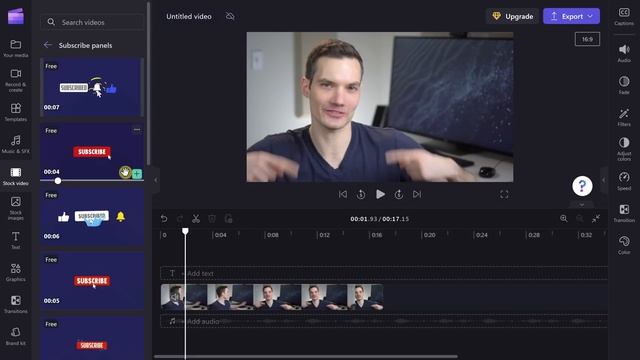This screenshot has width=640, height=360.
Task: Click the Clipchamp logo icon
Action: tap(16, 16)
